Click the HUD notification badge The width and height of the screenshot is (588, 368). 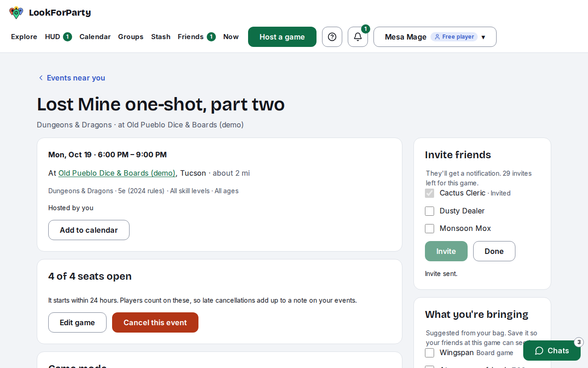pos(68,37)
